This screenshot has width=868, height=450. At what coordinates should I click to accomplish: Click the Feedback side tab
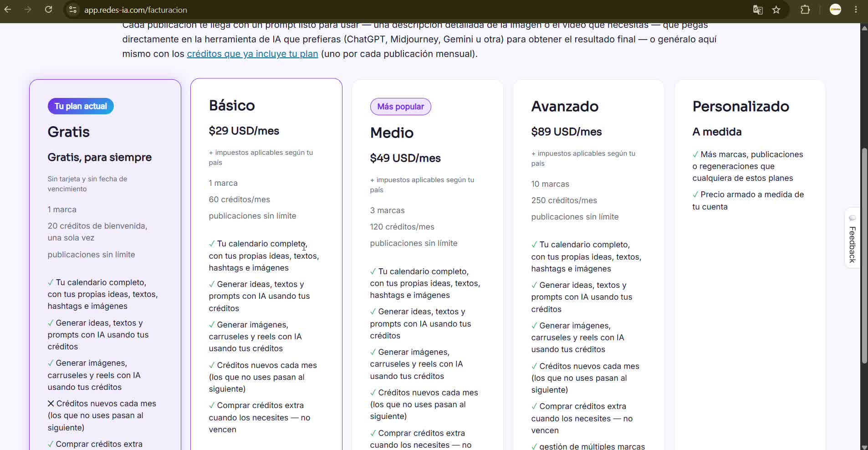[x=852, y=239]
